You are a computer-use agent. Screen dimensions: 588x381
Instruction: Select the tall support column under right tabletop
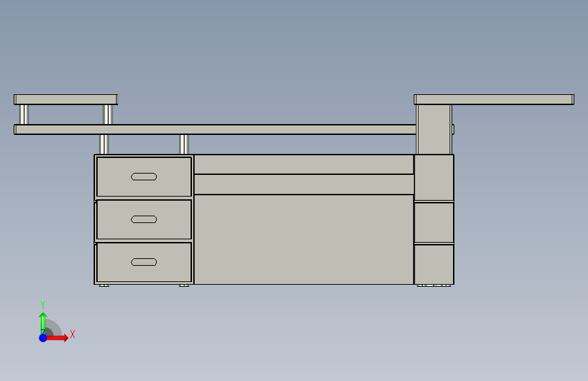click(x=434, y=129)
